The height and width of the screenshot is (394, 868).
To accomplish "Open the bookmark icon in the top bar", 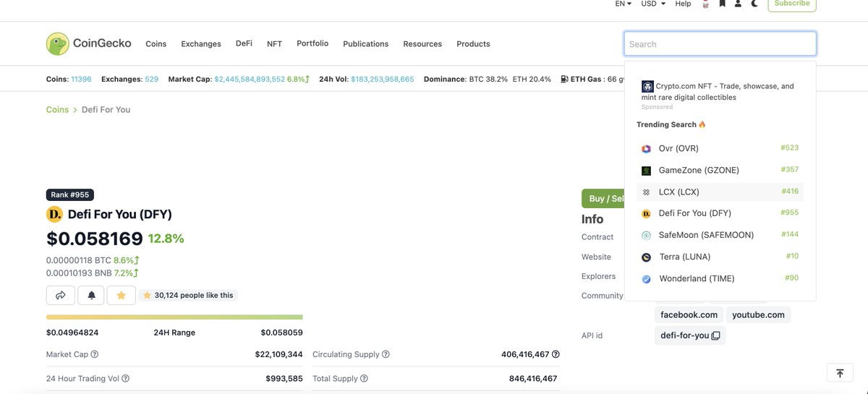I will click(722, 4).
